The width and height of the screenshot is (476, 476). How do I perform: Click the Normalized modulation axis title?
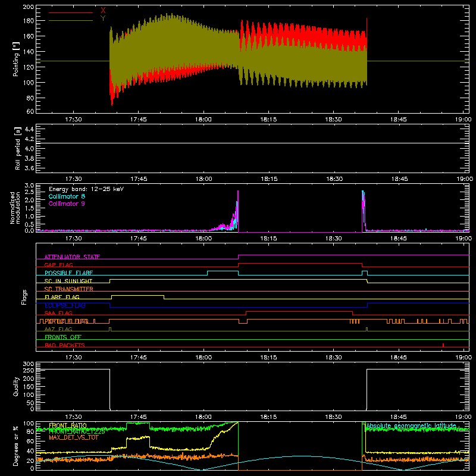tap(15, 208)
